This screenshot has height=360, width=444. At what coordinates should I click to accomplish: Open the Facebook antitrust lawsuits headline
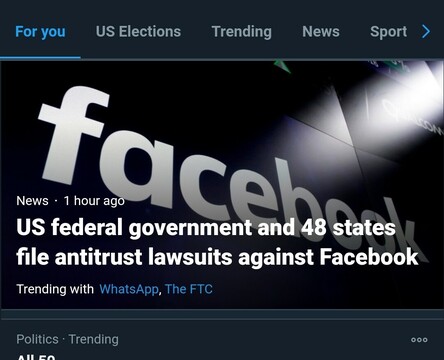(217, 242)
